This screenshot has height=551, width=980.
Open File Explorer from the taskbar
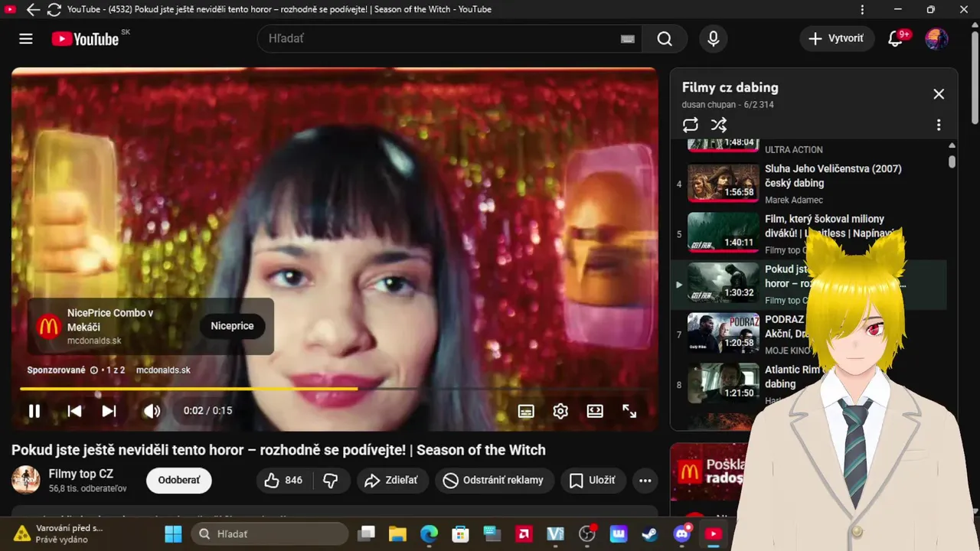(397, 534)
